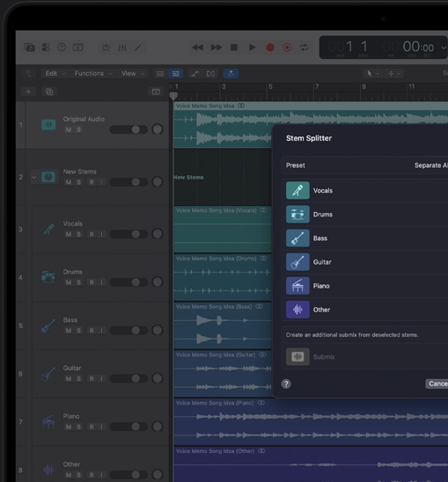The width and height of the screenshot is (448, 482).
Task: Open the Mixer faders icon
Action: click(122, 47)
